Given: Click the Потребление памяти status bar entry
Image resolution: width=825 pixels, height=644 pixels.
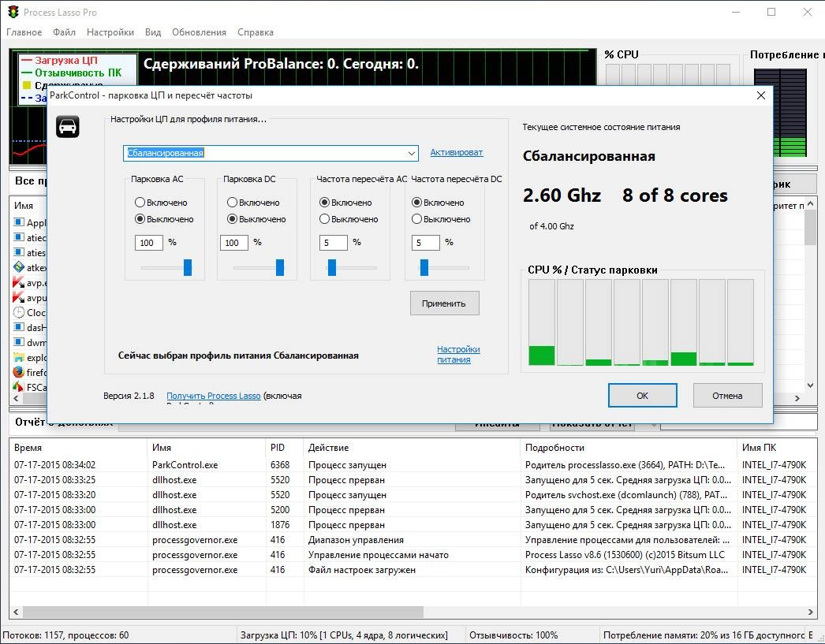Looking at the screenshot, I should (x=704, y=635).
